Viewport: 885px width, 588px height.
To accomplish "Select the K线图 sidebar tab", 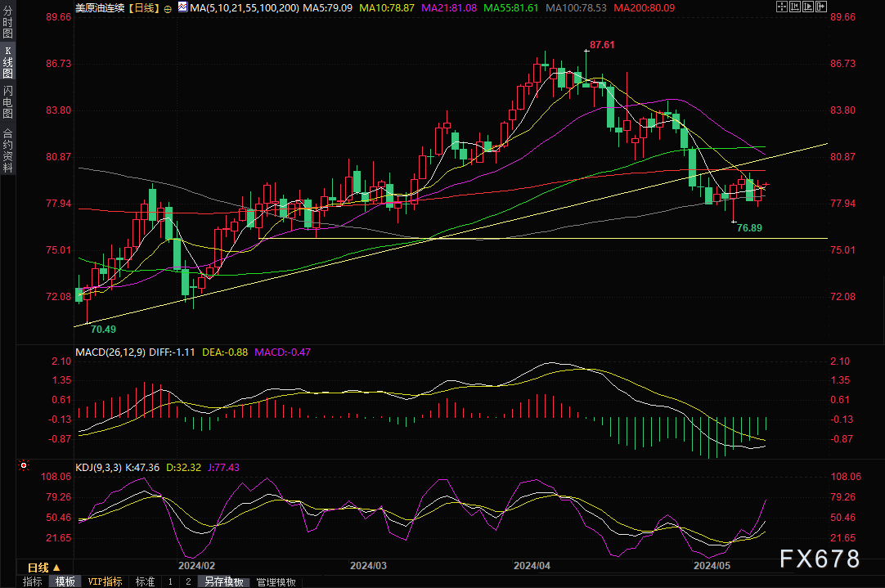I will 8,61.
